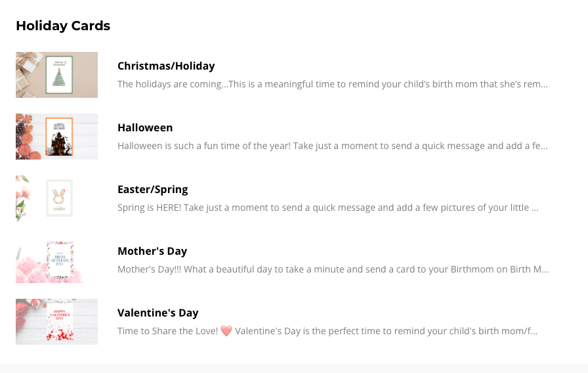588x373 pixels.
Task: Click the Christmas/Holiday title
Action: pyautogui.click(x=166, y=66)
